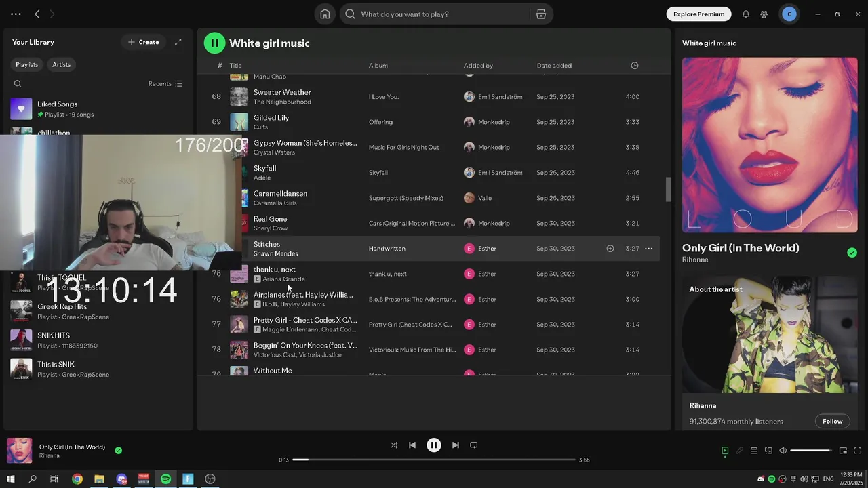Click now-playing cover thumbnail in player bar
This screenshot has width=868, height=488.
pos(20,451)
